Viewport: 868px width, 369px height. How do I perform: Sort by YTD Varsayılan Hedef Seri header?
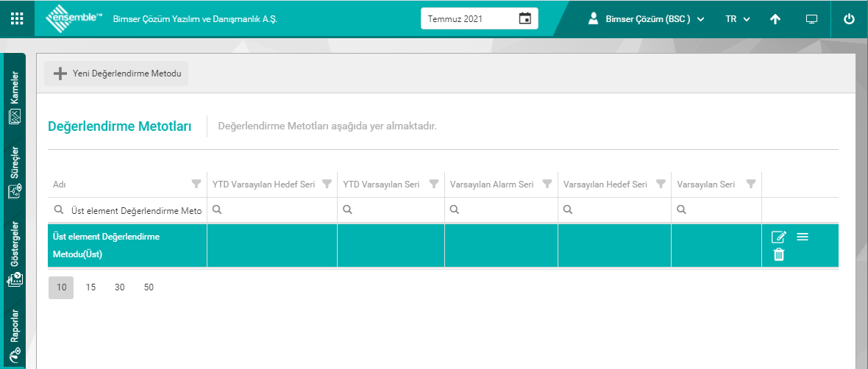263,184
